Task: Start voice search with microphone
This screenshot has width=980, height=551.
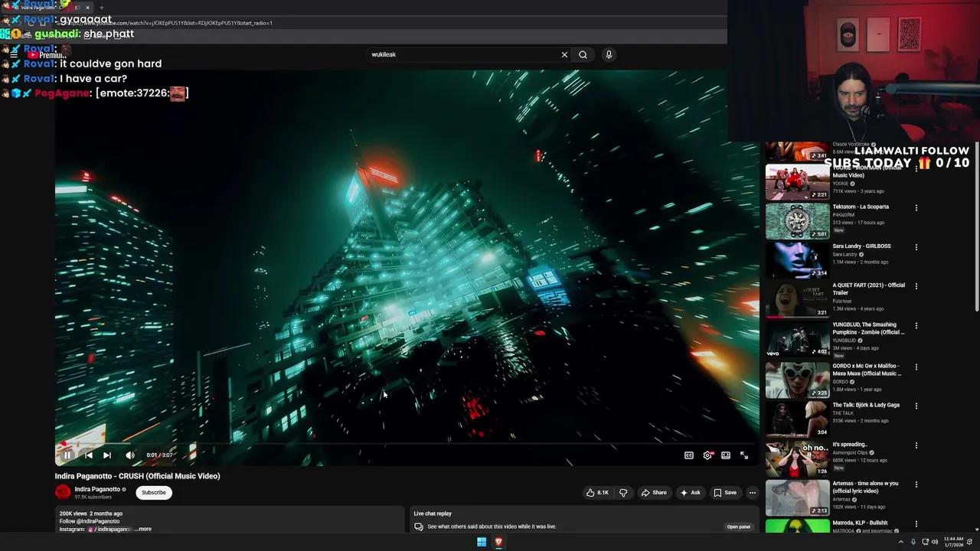Action: point(609,54)
